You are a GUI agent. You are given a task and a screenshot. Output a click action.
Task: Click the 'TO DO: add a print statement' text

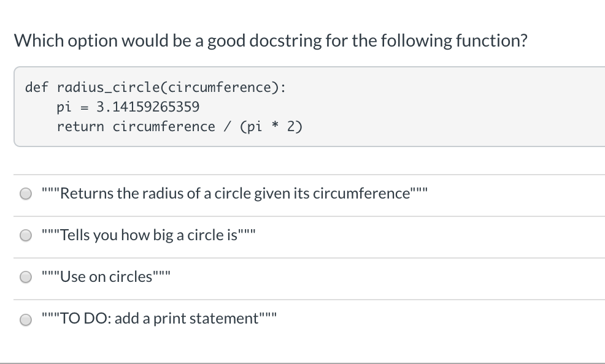156,318
